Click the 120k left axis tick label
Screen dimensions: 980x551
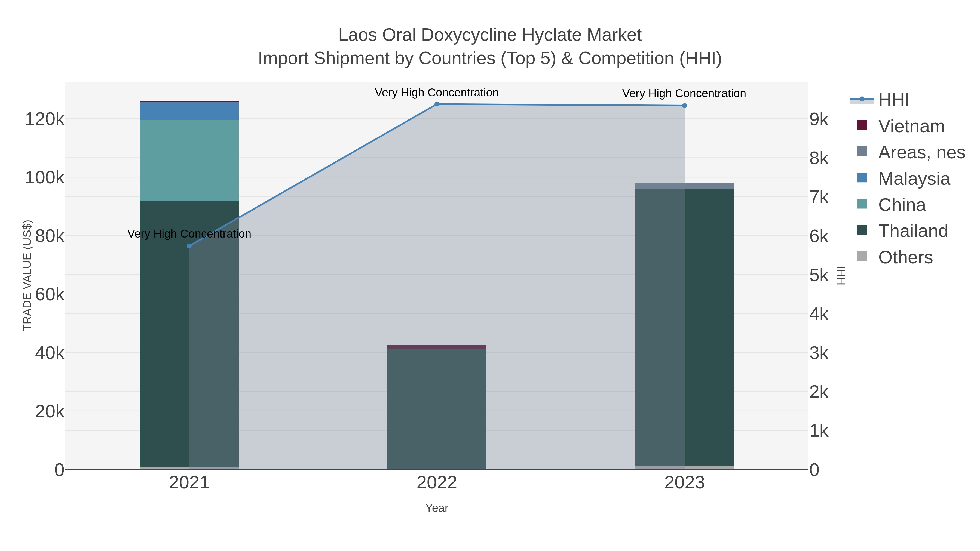45,119
